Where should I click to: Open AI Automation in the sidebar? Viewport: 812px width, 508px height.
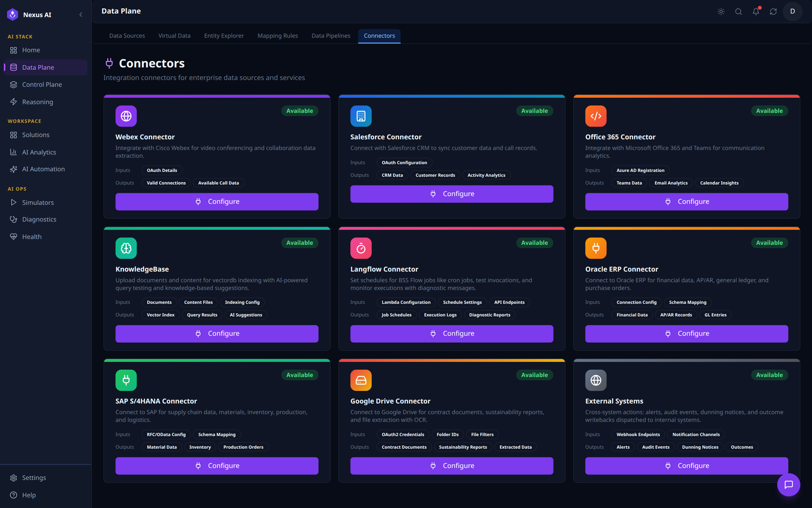pyautogui.click(x=46, y=169)
